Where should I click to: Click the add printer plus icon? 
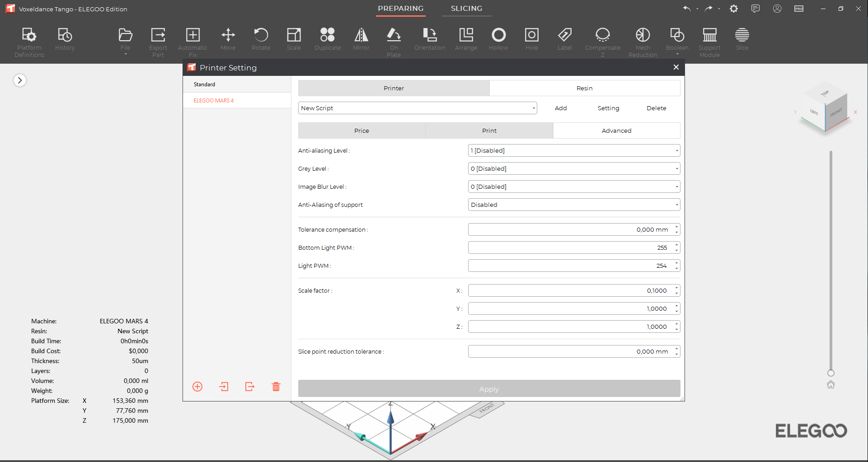click(x=197, y=387)
